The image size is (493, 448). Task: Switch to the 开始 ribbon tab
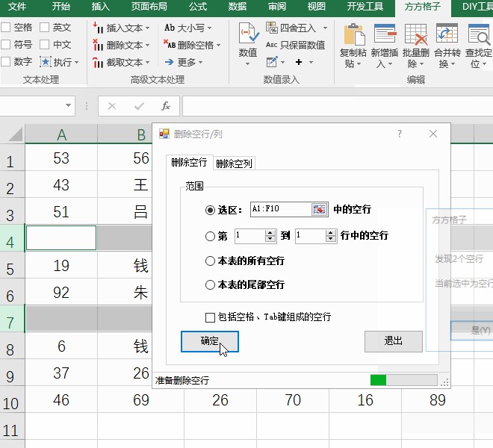(x=61, y=7)
